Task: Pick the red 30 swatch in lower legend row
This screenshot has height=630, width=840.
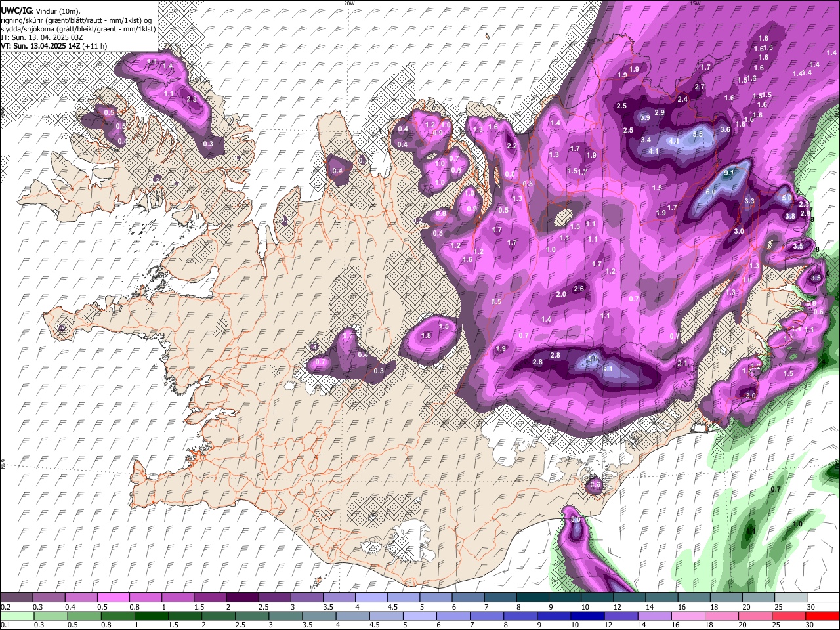Action: click(822, 616)
